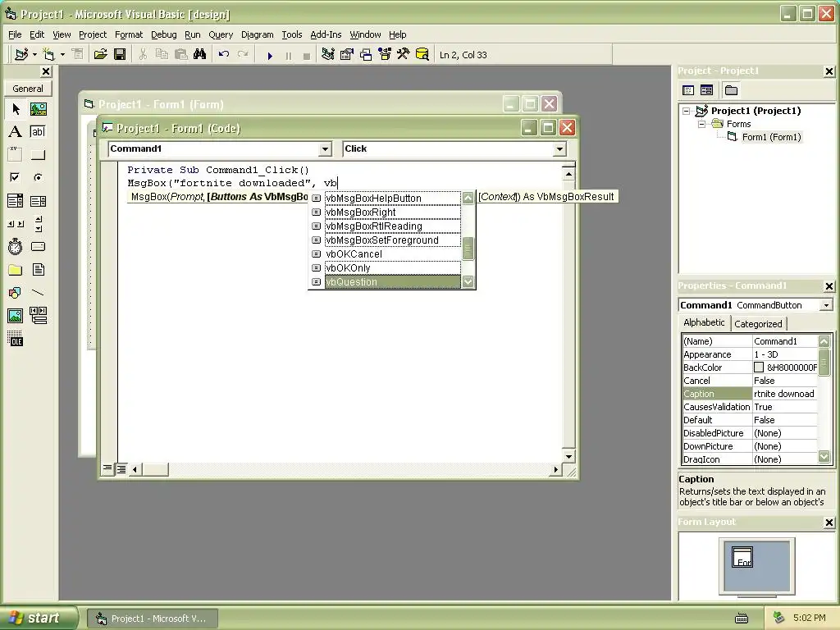Switch to the Categorized properties tab
The height and width of the screenshot is (630, 840).
(758, 323)
